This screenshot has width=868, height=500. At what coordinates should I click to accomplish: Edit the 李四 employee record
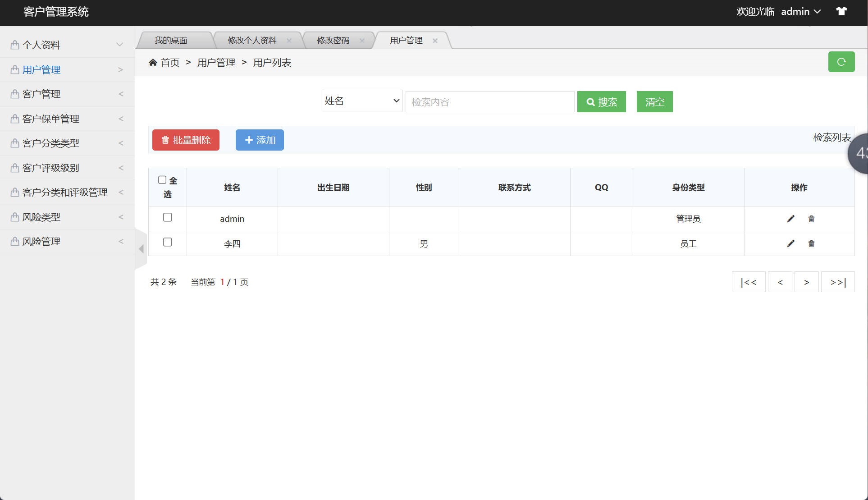[790, 243]
